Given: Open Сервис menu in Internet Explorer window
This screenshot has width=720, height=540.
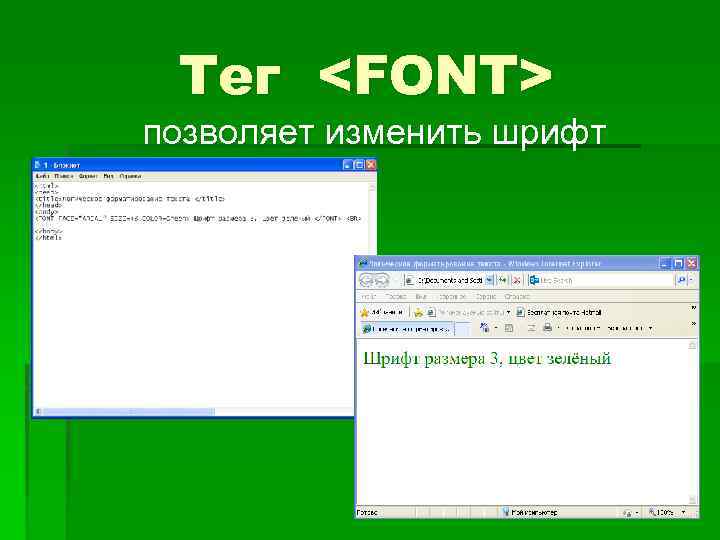Looking at the screenshot, I should pos(486,297).
